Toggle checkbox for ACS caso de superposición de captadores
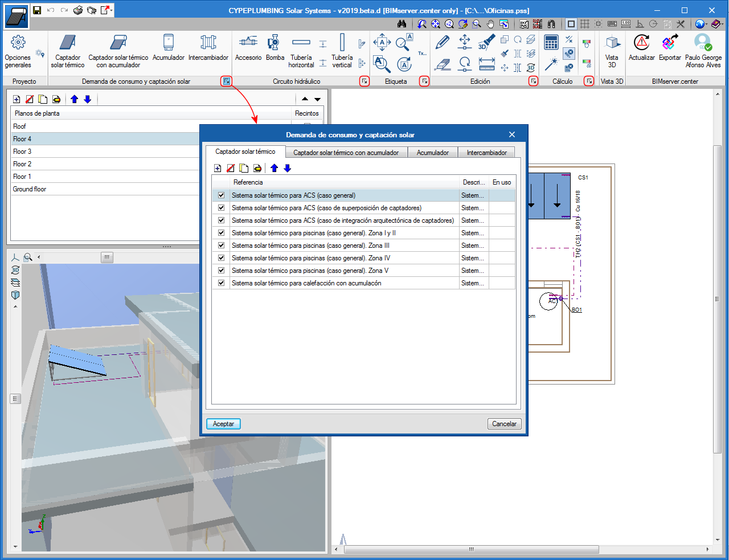The width and height of the screenshot is (729, 560). pyautogui.click(x=222, y=208)
